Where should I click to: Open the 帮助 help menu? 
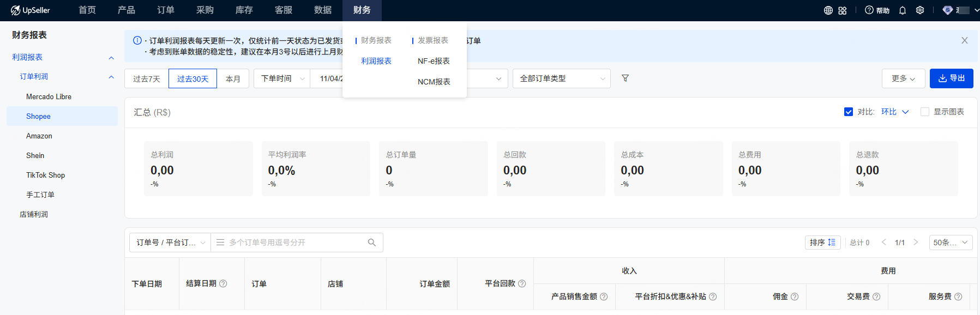coord(877,10)
